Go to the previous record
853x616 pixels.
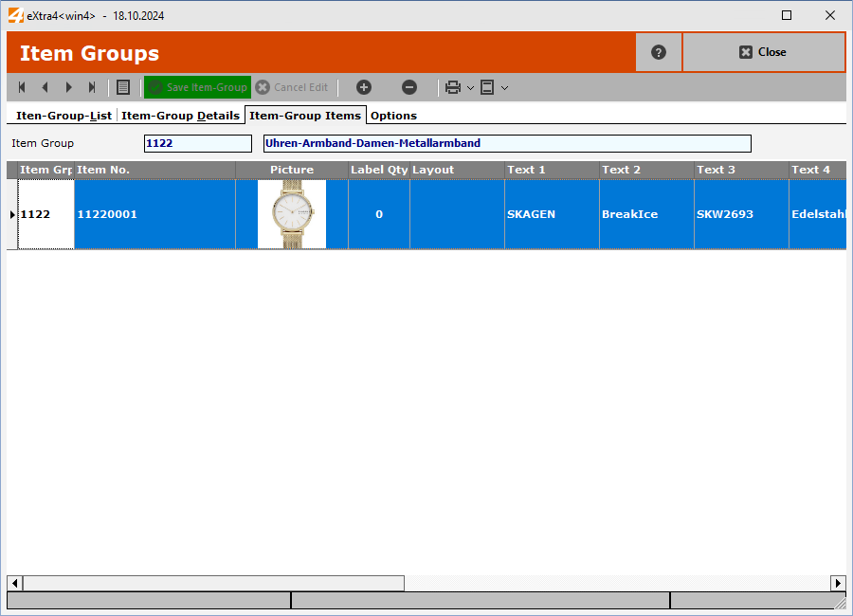[45, 87]
